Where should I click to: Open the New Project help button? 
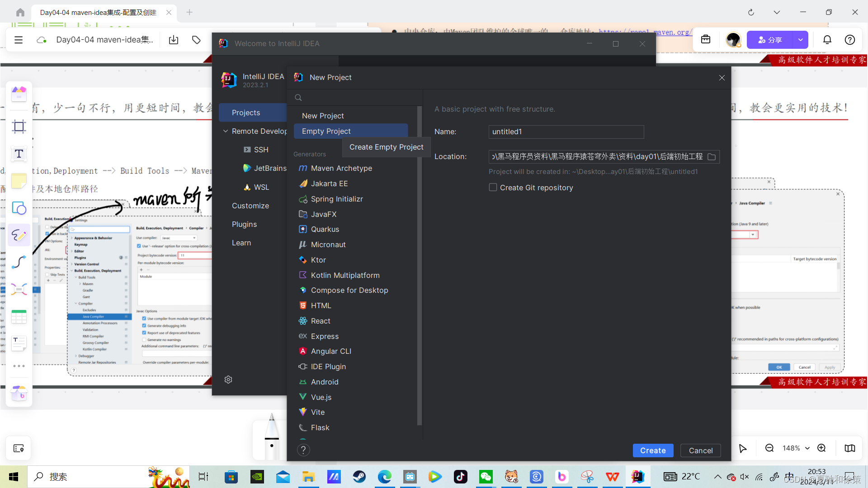303,450
